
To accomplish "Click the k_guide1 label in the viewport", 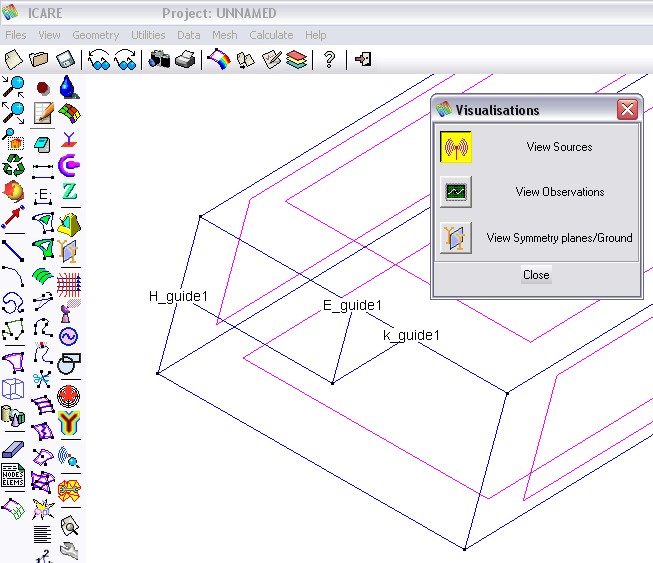I will pos(411,335).
